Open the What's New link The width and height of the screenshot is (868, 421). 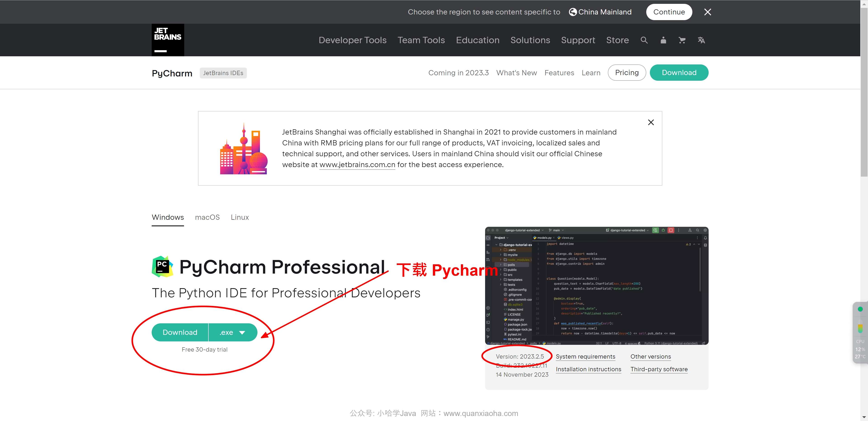(x=517, y=73)
